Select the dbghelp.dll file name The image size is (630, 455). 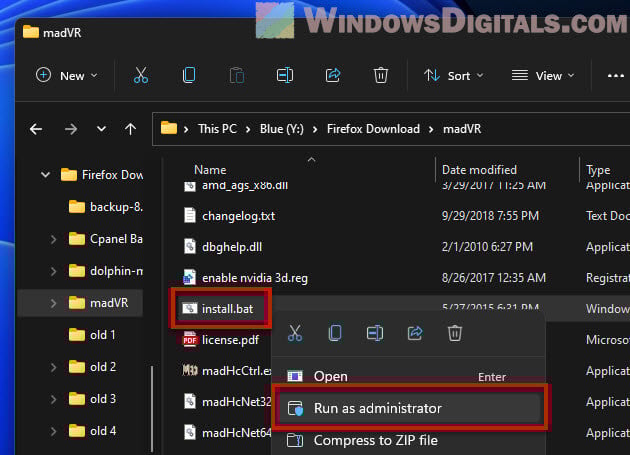(232, 247)
